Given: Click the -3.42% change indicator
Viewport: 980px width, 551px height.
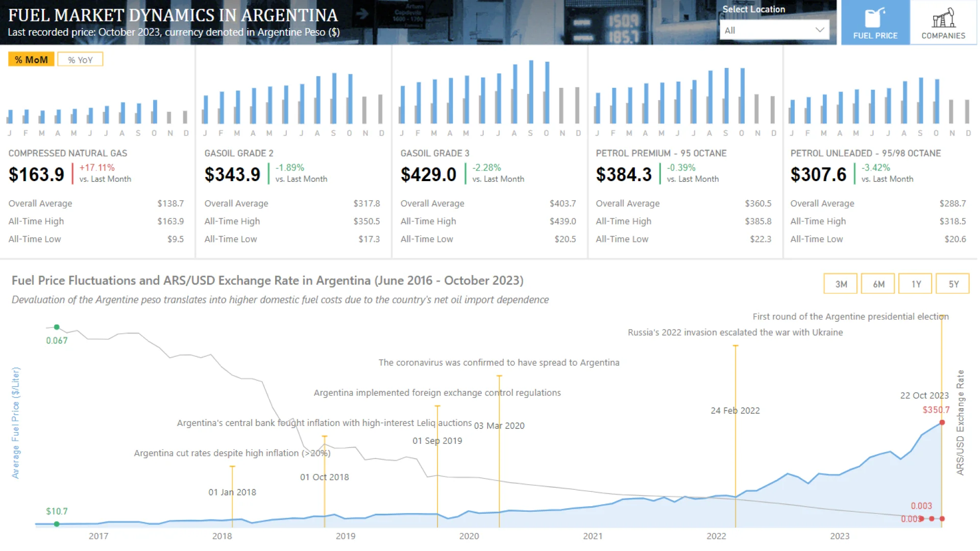Looking at the screenshot, I should click(x=875, y=167).
